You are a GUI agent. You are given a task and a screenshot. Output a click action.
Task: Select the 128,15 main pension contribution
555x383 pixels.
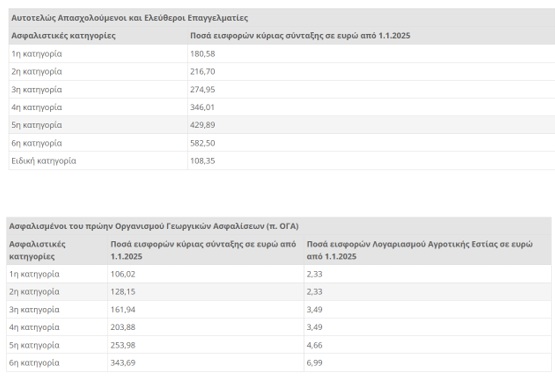point(123,292)
